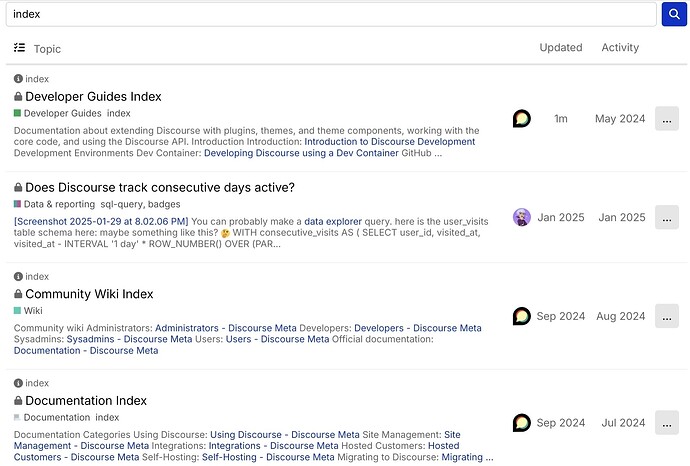
Task: Open more options for Developer Guides Index
Action: (667, 118)
